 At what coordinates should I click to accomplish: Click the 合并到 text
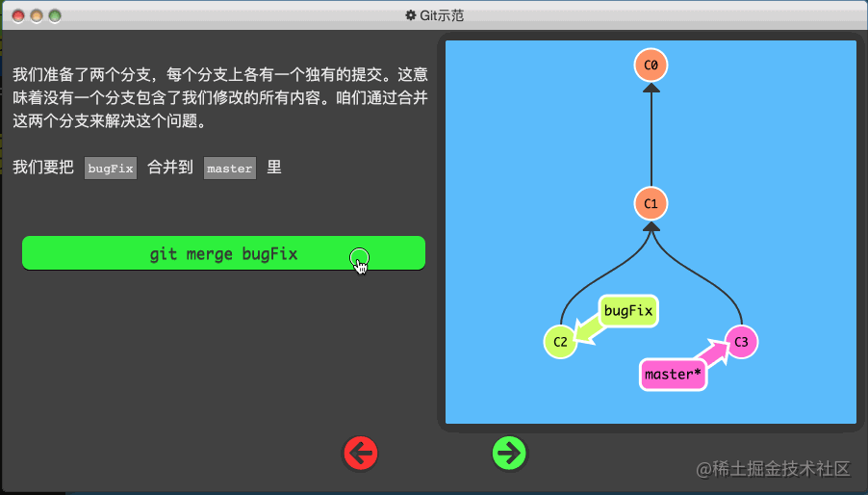point(170,168)
